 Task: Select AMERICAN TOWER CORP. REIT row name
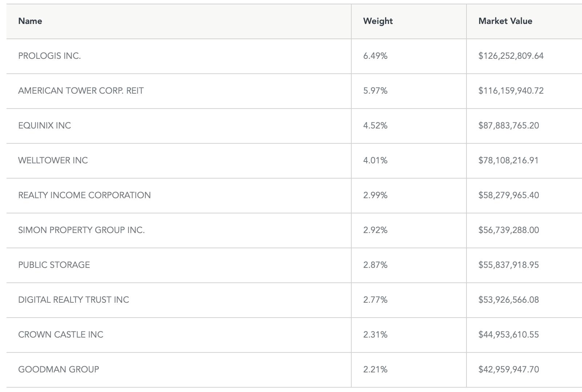tap(81, 91)
